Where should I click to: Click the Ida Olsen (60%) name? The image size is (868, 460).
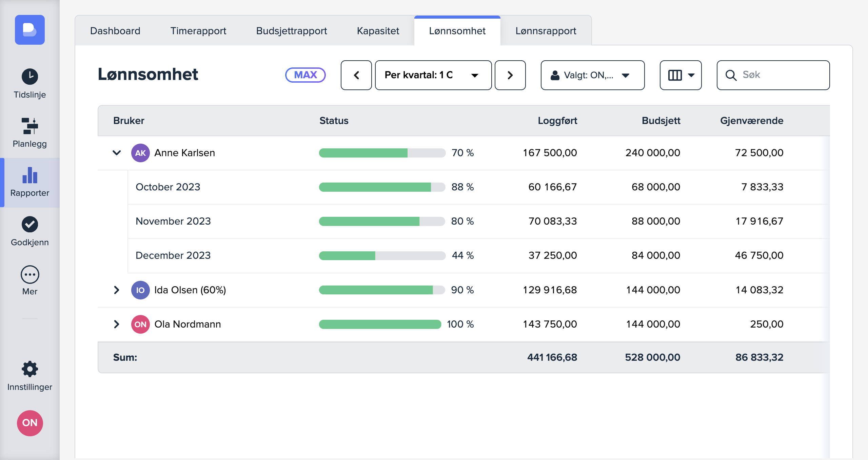(x=190, y=290)
